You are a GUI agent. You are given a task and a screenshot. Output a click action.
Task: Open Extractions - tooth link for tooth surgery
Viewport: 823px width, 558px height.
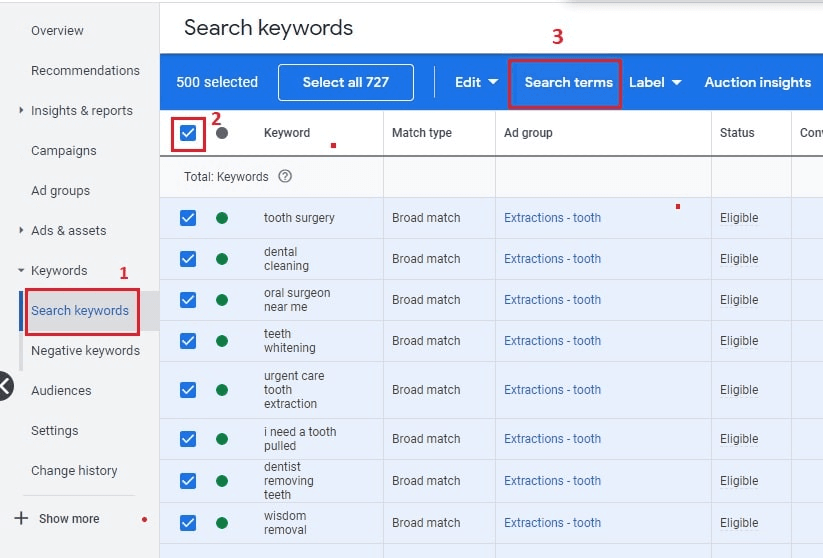552,218
